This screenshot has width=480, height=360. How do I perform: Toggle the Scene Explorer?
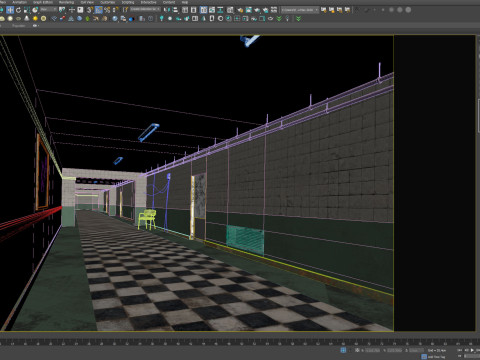[185, 10]
